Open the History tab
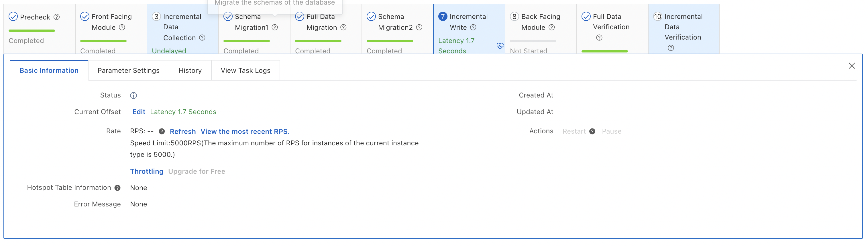This screenshot has width=868, height=246. pyautogui.click(x=190, y=71)
